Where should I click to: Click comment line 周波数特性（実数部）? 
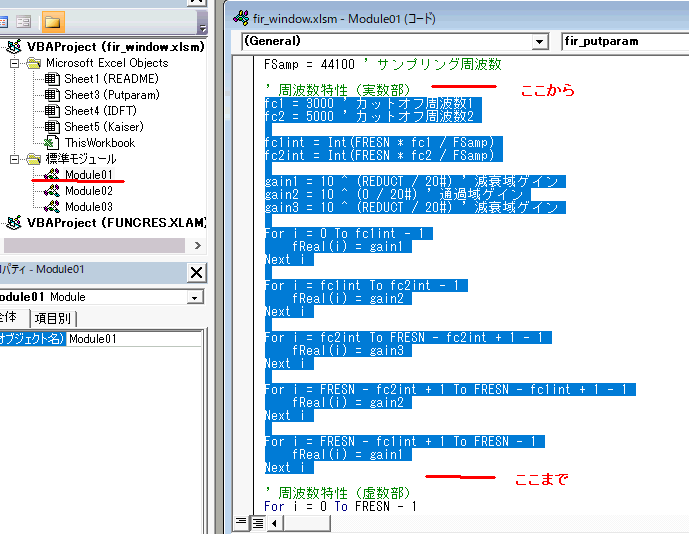point(337,90)
